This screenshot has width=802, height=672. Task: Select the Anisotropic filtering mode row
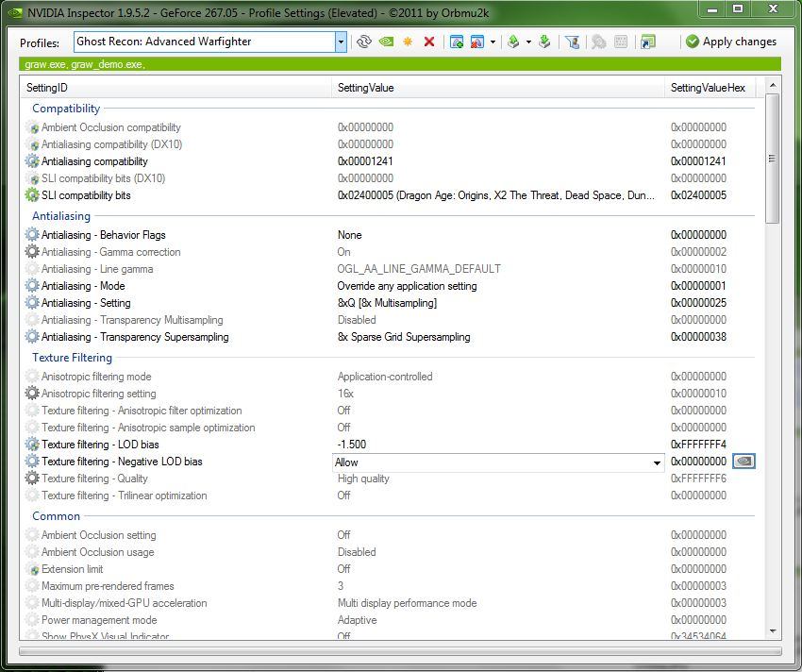[393, 377]
